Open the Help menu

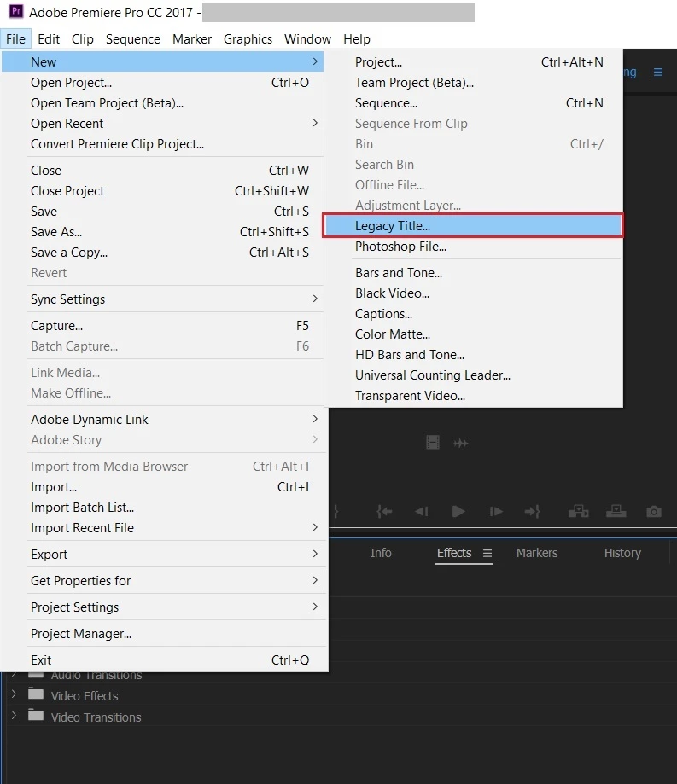357,39
